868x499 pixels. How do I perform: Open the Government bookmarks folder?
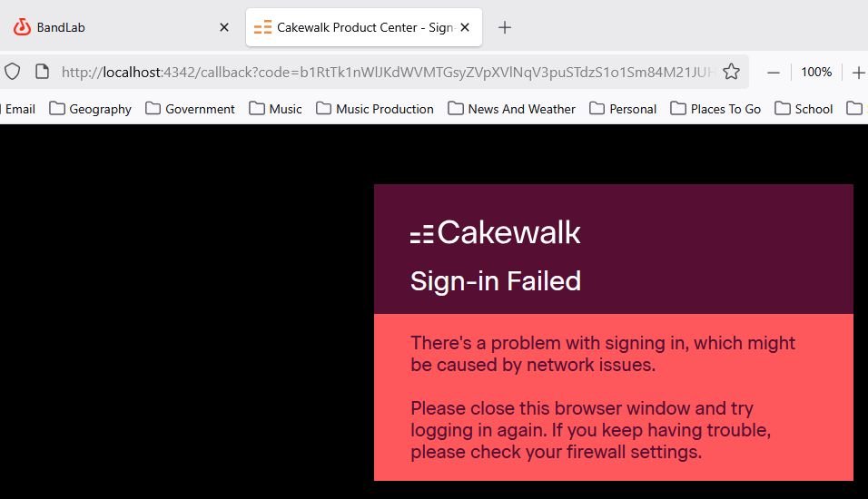pyautogui.click(x=190, y=109)
